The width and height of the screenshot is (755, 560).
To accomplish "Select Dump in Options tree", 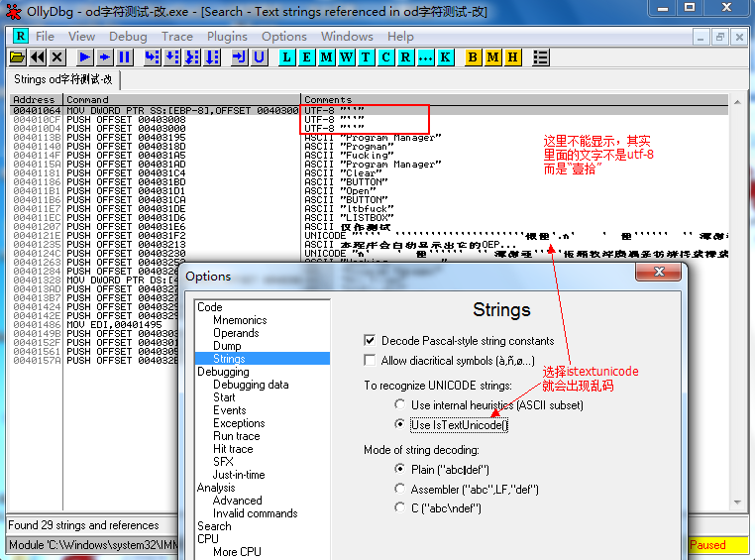I will [x=227, y=346].
